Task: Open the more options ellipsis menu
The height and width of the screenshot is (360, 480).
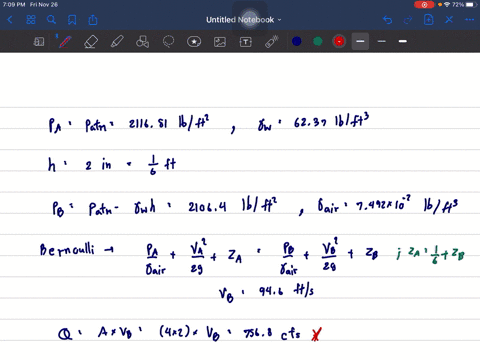Action: (469, 20)
